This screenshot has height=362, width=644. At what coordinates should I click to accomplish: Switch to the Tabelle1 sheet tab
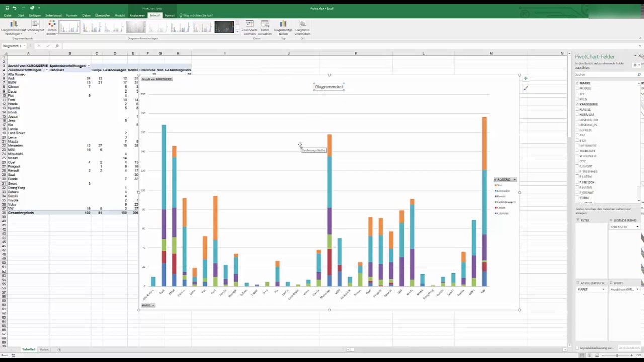click(29, 349)
